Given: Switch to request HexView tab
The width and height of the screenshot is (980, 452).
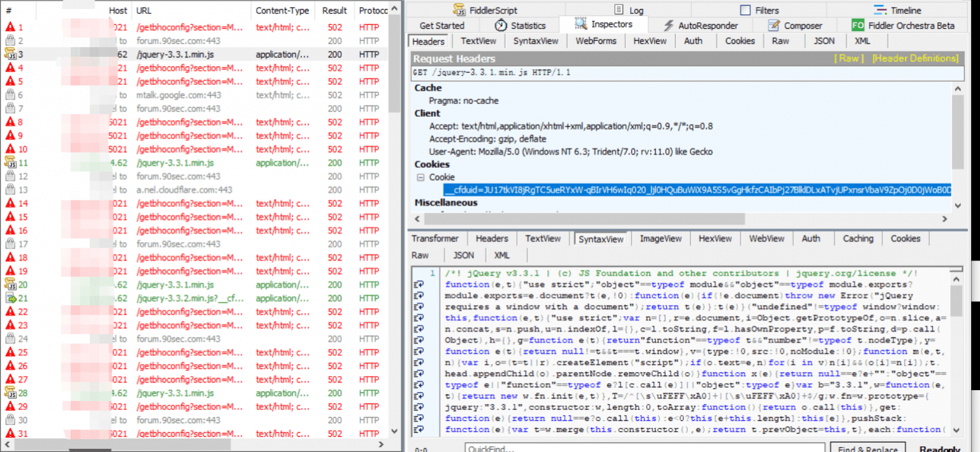Looking at the screenshot, I should click(650, 41).
